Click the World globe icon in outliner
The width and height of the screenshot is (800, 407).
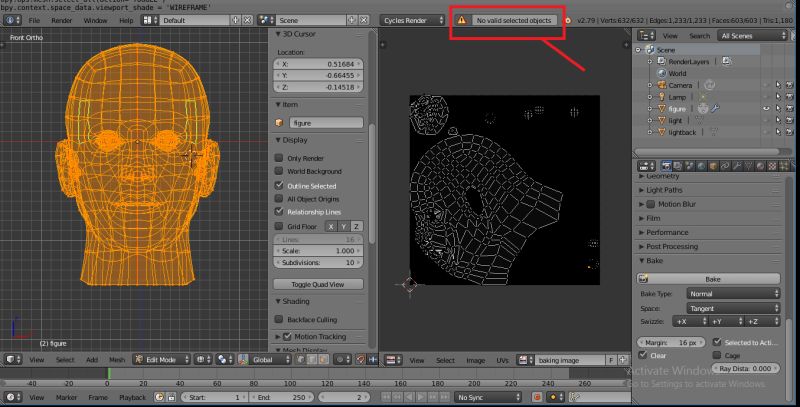point(662,73)
